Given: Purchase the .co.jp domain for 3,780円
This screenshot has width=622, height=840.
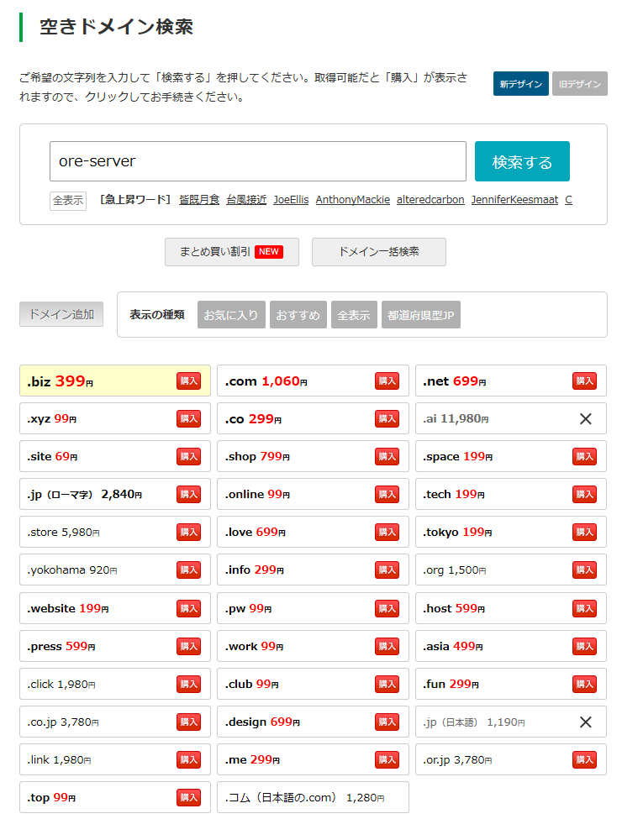Looking at the screenshot, I should pos(189,722).
